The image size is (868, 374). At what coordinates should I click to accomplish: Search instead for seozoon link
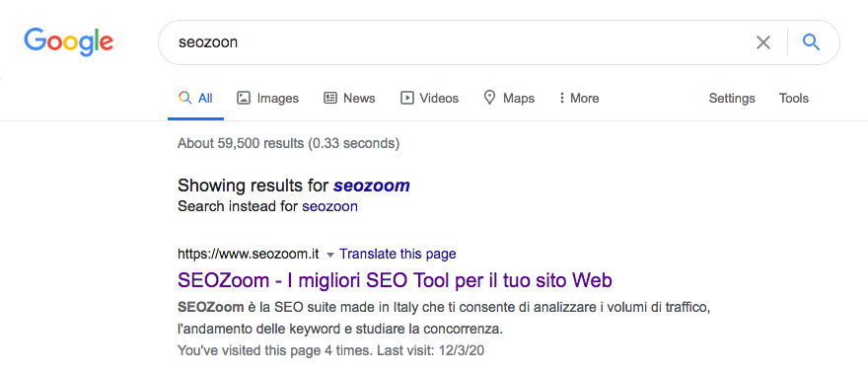pyautogui.click(x=329, y=206)
